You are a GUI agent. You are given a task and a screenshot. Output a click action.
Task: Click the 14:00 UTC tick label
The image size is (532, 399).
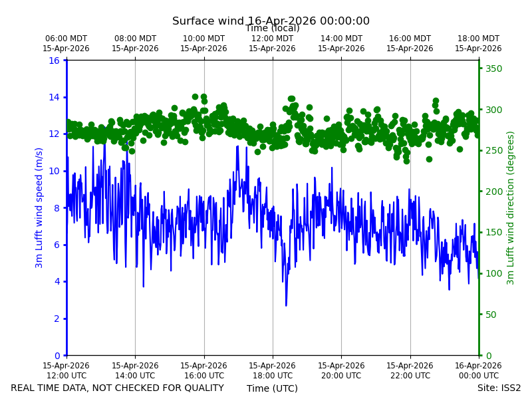[135, 370]
